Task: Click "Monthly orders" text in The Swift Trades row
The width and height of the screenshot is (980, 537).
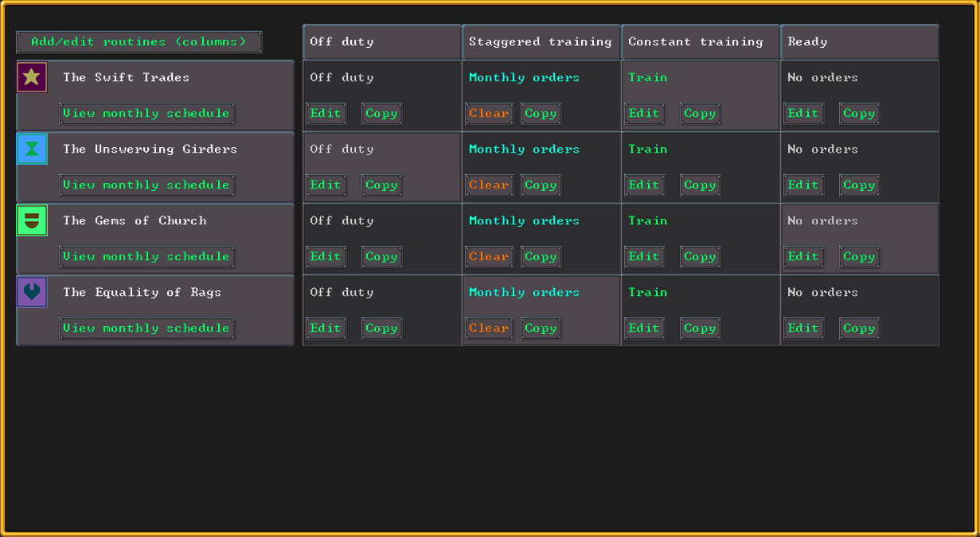Action: coord(525,77)
